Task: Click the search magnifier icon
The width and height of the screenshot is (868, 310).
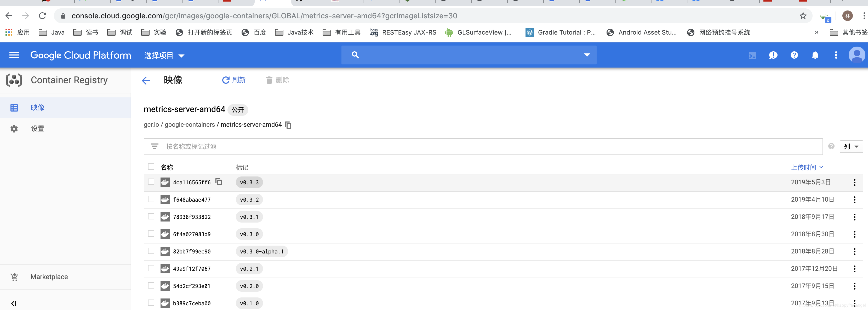Action: coord(355,55)
